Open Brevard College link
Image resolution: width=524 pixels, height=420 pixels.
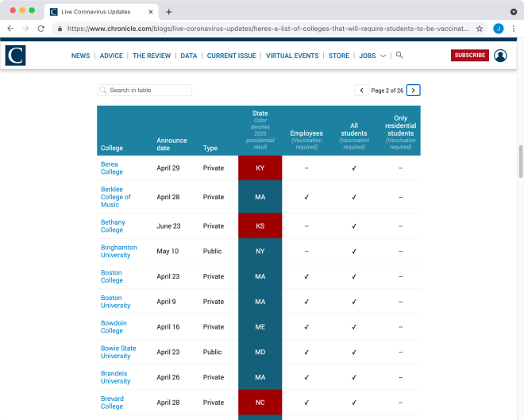pos(112,403)
